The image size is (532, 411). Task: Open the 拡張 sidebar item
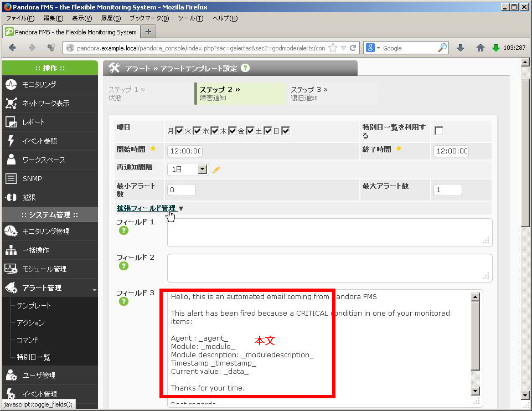[x=50, y=198]
